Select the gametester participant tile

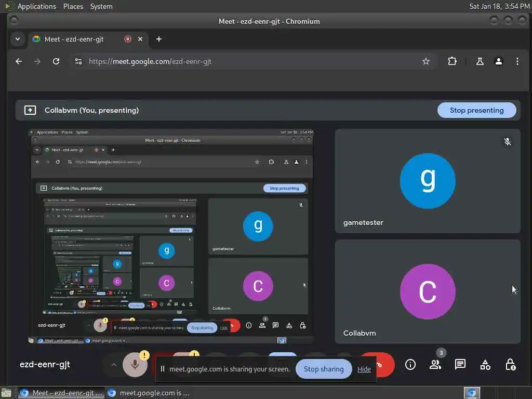coord(428,181)
